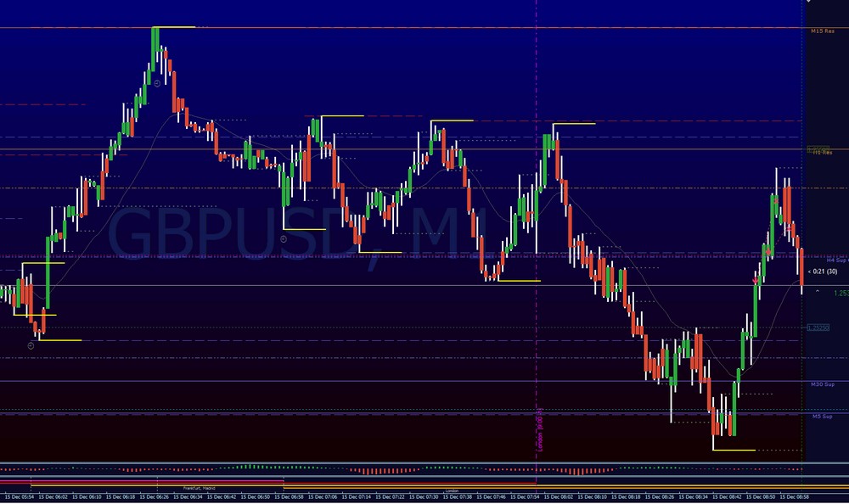Click the 0:21 (30) candle countdown timer
Viewport: 849px width, 504px height.
pos(823,272)
